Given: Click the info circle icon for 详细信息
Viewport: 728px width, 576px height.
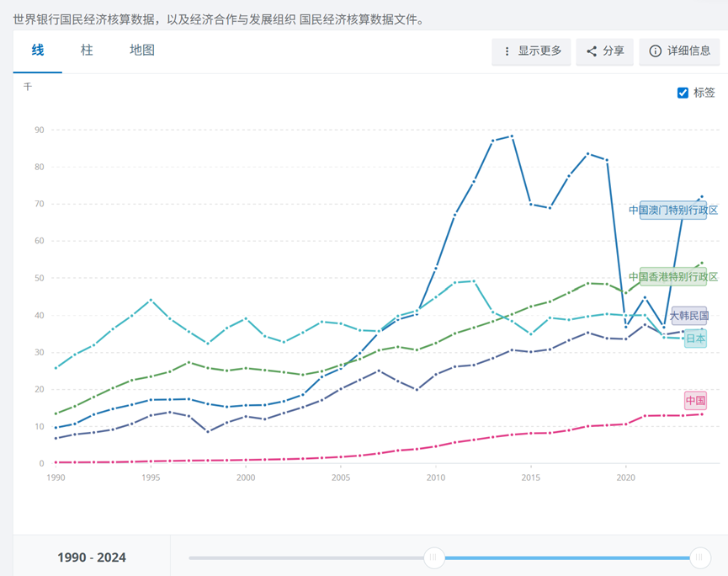Looking at the screenshot, I should (x=655, y=51).
